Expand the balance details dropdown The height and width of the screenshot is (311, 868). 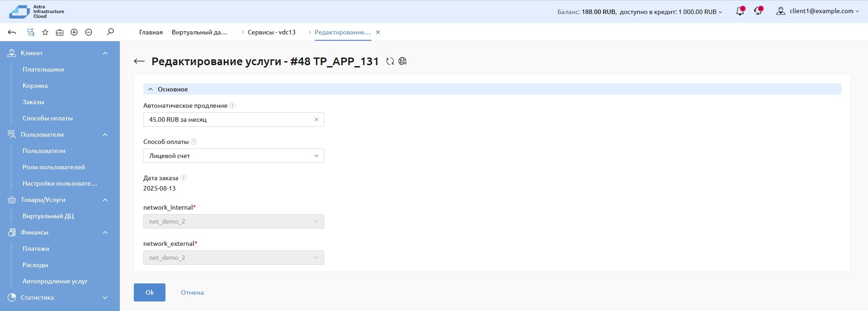[720, 12]
